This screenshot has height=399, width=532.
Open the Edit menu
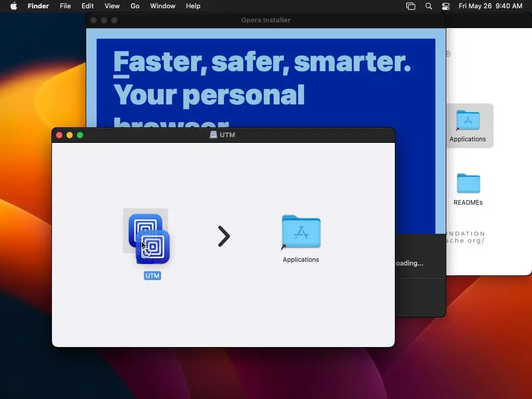click(x=87, y=6)
